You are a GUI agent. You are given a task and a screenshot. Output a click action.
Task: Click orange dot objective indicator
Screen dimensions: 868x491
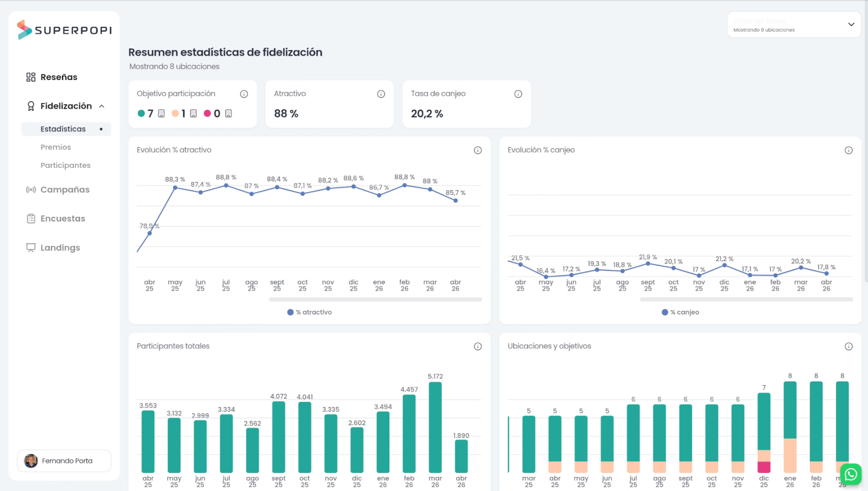click(175, 113)
